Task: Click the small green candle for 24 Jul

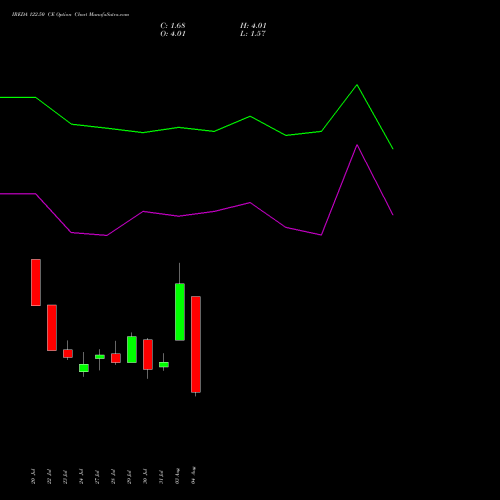Action: (84, 368)
